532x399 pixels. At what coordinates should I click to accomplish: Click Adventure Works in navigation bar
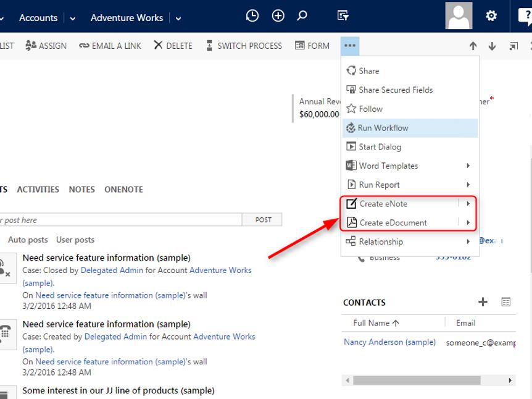(127, 18)
